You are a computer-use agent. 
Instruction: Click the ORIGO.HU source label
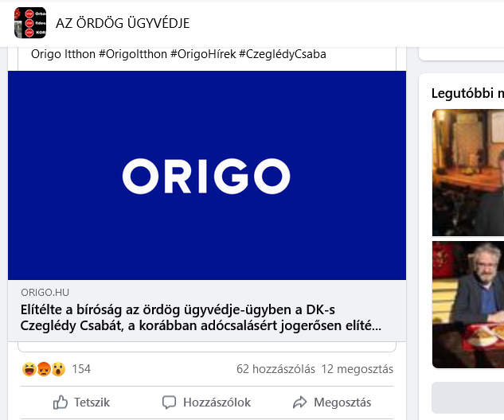45,292
